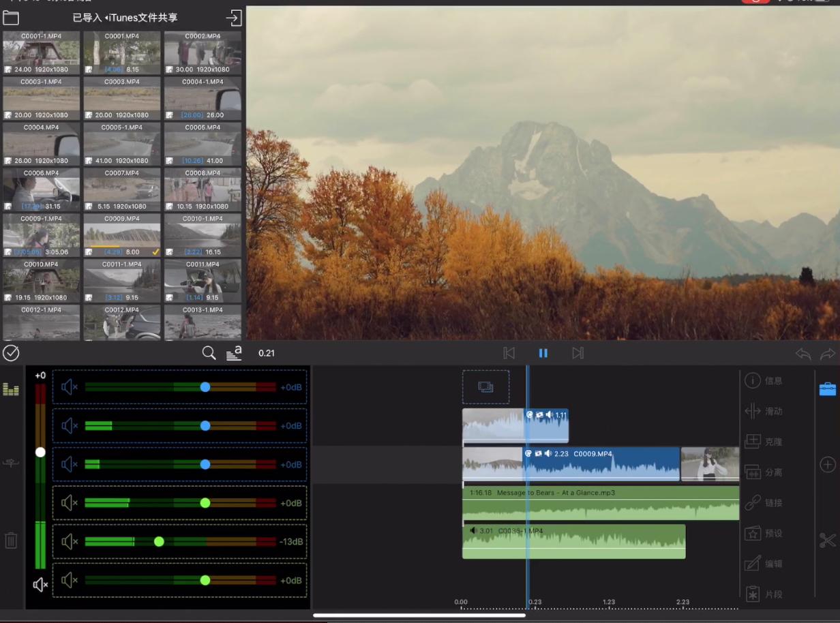The image size is (840, 623).
Task: Open the library sort options
Action: coord(234,353)
